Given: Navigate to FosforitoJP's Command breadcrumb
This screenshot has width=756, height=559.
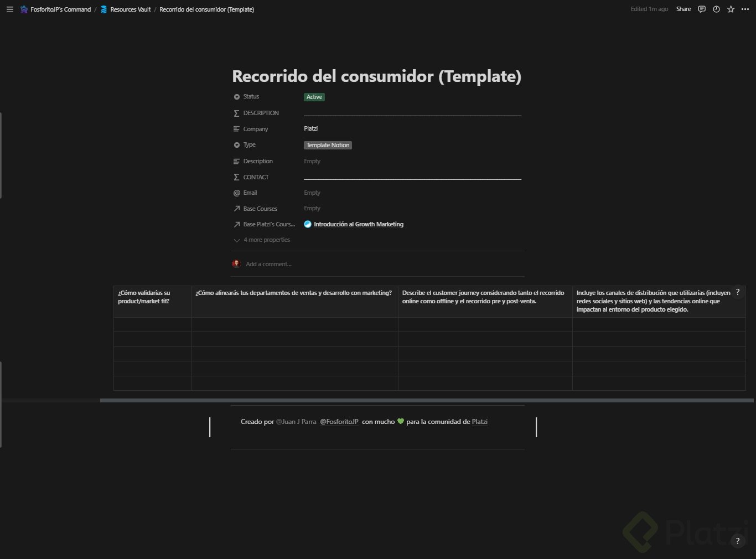Looking at the screenshot, I should (61, 9).
